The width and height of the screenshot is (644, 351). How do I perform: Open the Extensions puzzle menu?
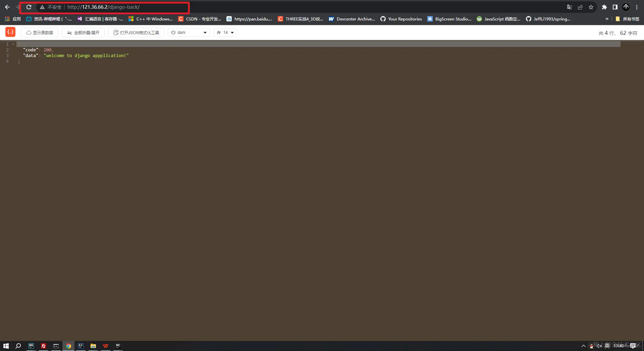coord(604,7)
